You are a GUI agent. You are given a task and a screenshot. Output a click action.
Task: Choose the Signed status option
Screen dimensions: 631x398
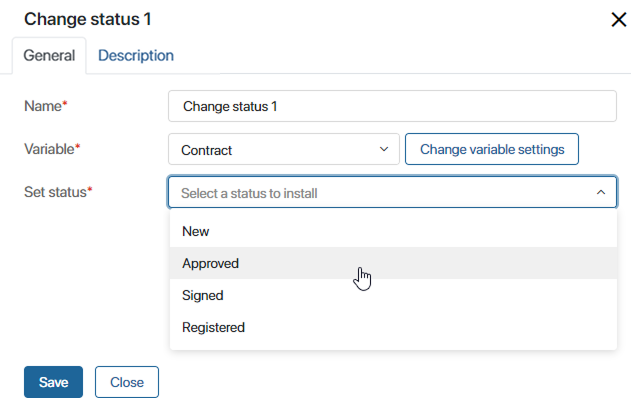[x=393, y=295]
